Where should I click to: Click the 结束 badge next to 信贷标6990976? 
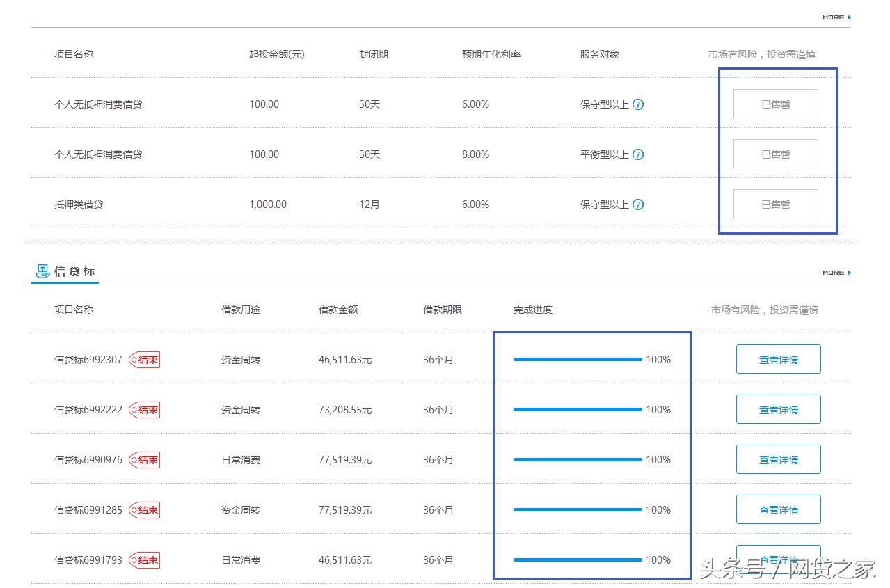(144, 459)
